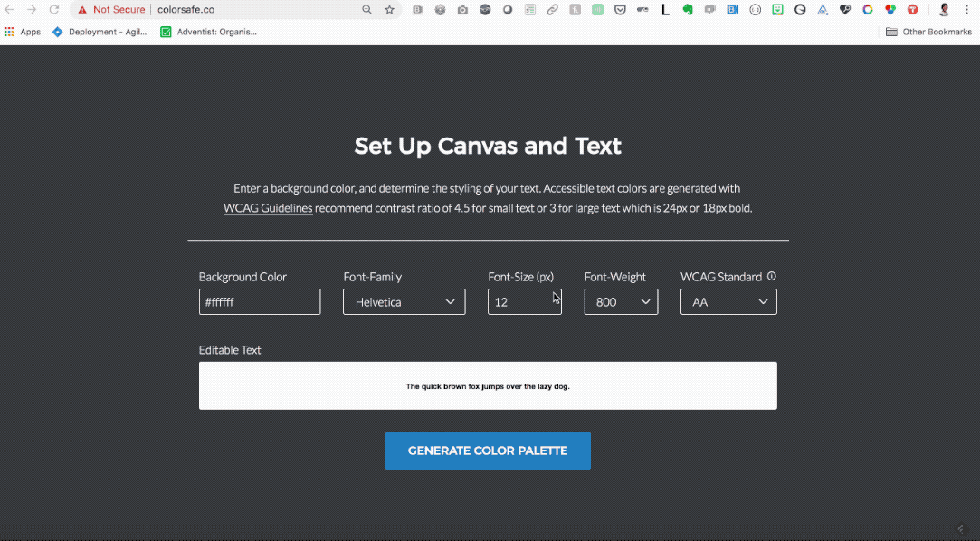Open the user profile avatar
The image size is (980, 541).
coord(944,9)
